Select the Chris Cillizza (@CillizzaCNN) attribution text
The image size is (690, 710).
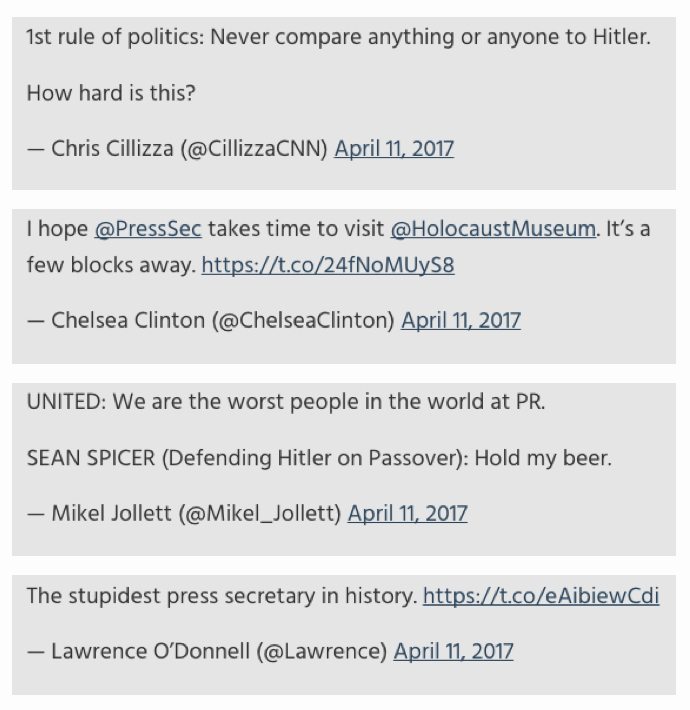click(177, 149)
